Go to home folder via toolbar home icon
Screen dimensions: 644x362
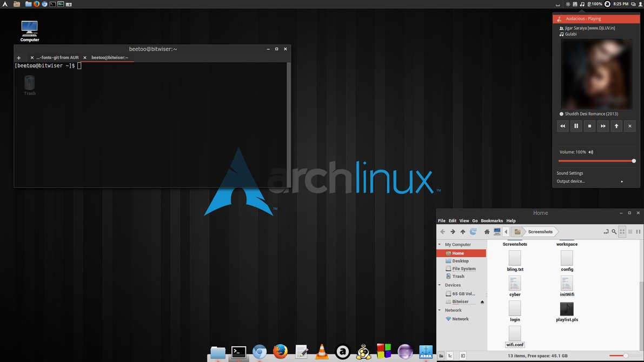[x=487, y=231]
